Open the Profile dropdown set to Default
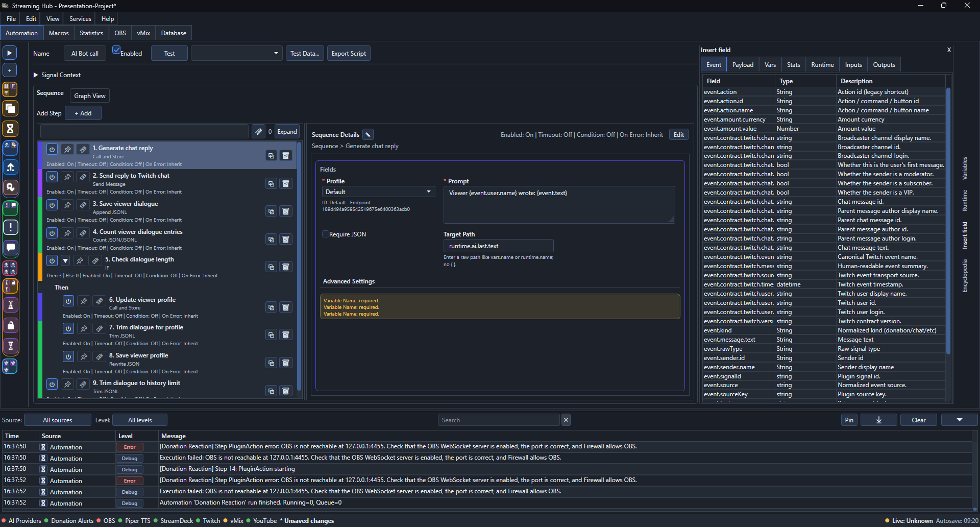Screen dimensions: 980x527 [378, 191]
